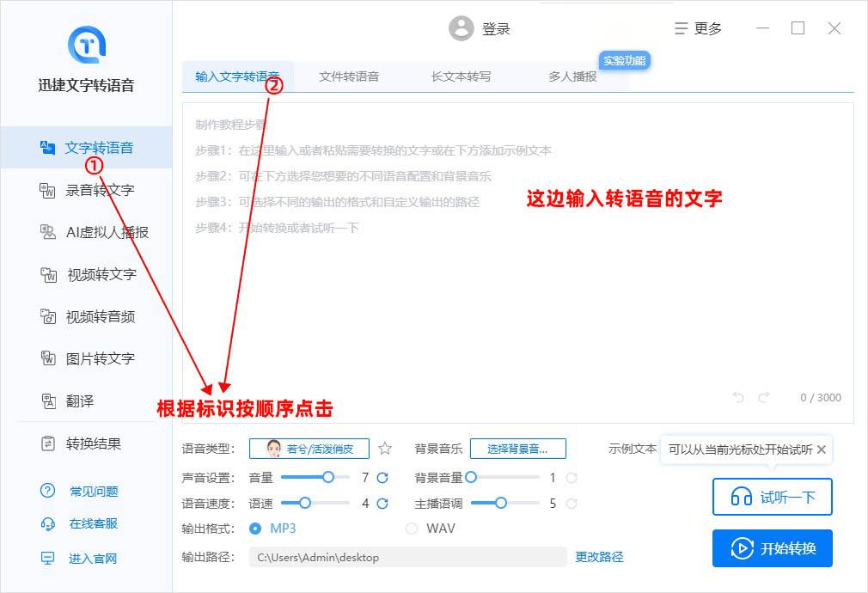Select WAV output format
The height and width of the screenshot is (593, 868).
click(x=431, y=529)
